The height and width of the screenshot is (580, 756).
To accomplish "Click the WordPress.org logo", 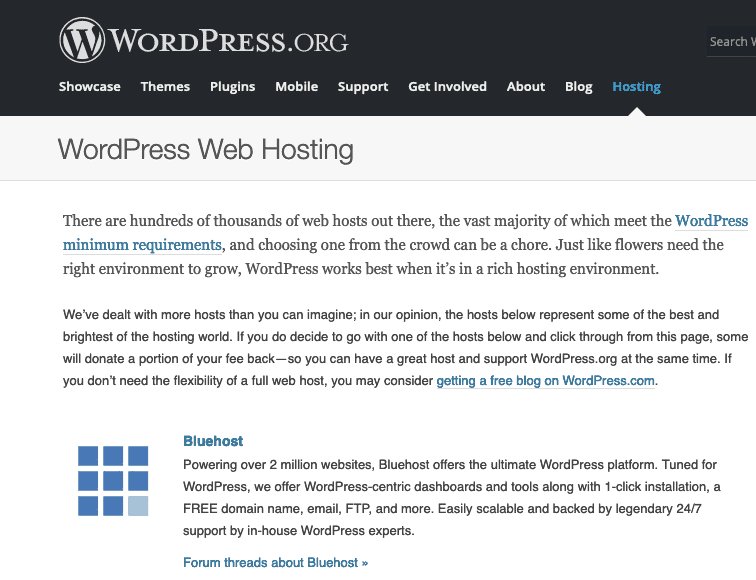I will [x=203, y=40].
